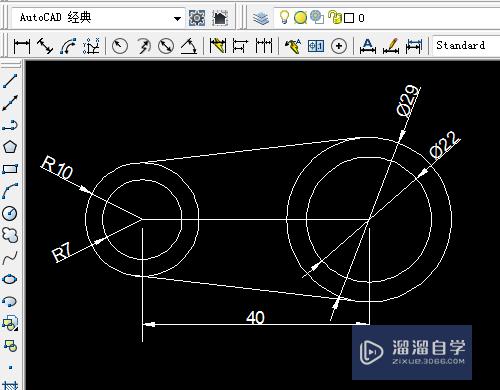
Task: Open Workspace Settings gear icon
Action: 197,18
